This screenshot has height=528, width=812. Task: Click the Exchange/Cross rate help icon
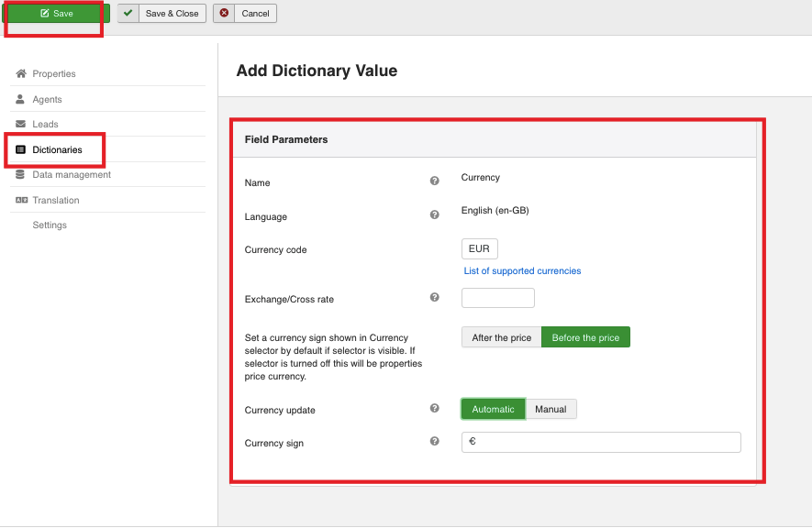435,298
